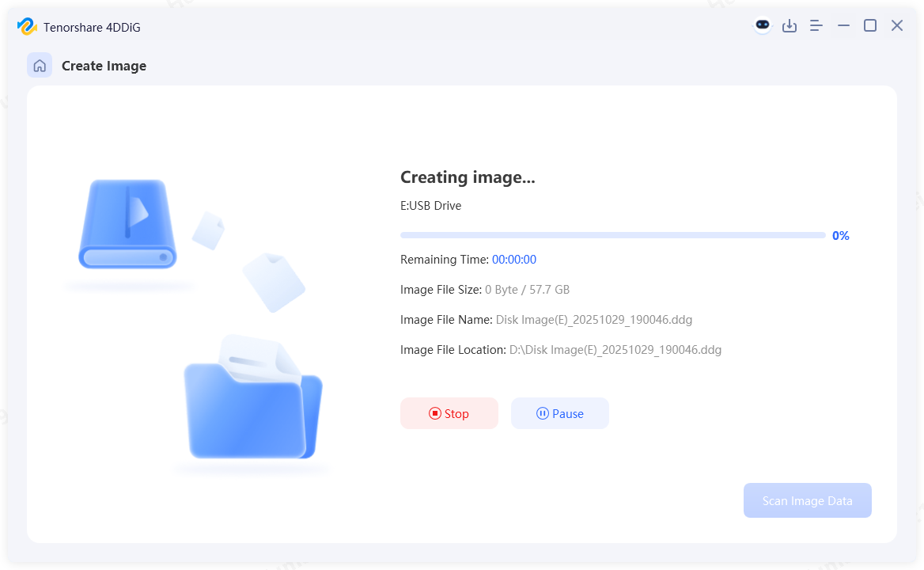Click the Scan Image Data button
Viewport: 924px width, 570px height.
click(x=807, y=500)
